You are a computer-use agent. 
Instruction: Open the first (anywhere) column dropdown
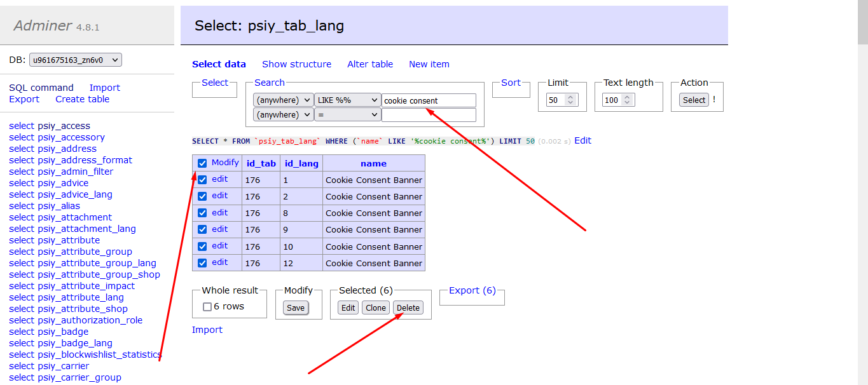[284, 100]
